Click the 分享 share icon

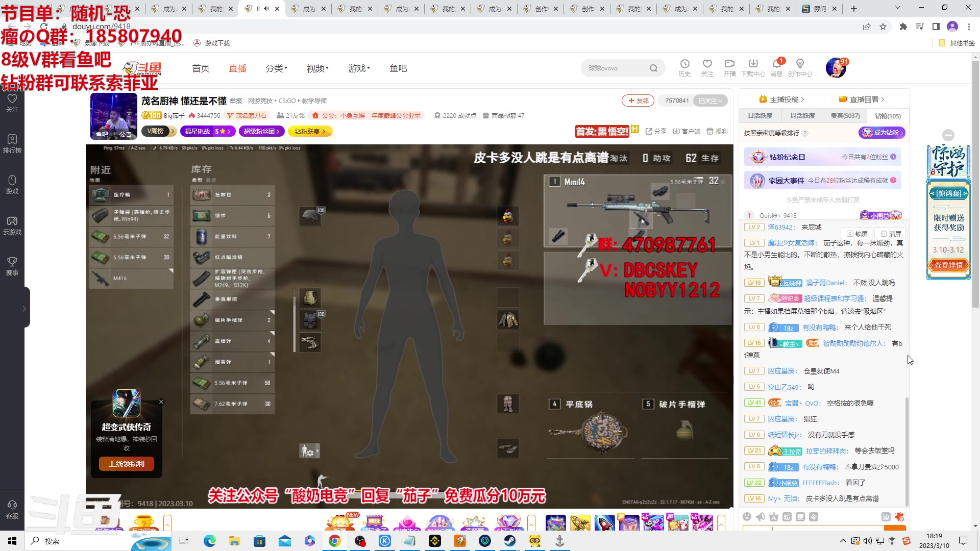(x=656, y=131)
